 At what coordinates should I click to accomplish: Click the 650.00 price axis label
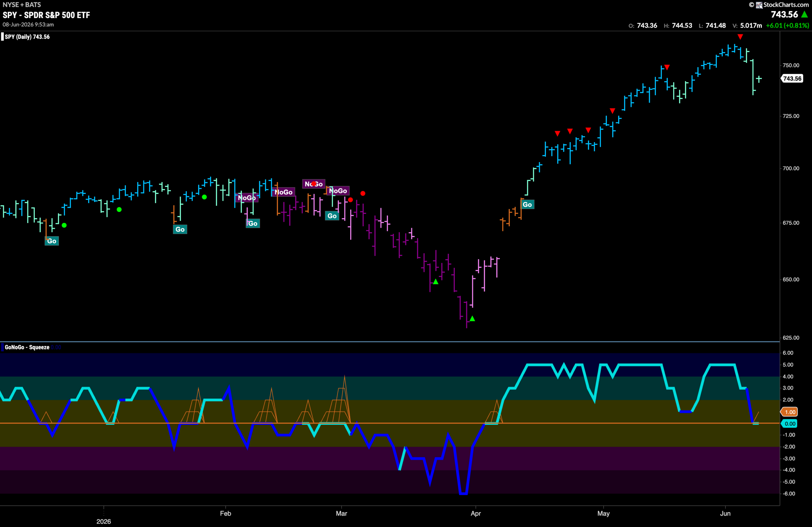click(791, 279)
